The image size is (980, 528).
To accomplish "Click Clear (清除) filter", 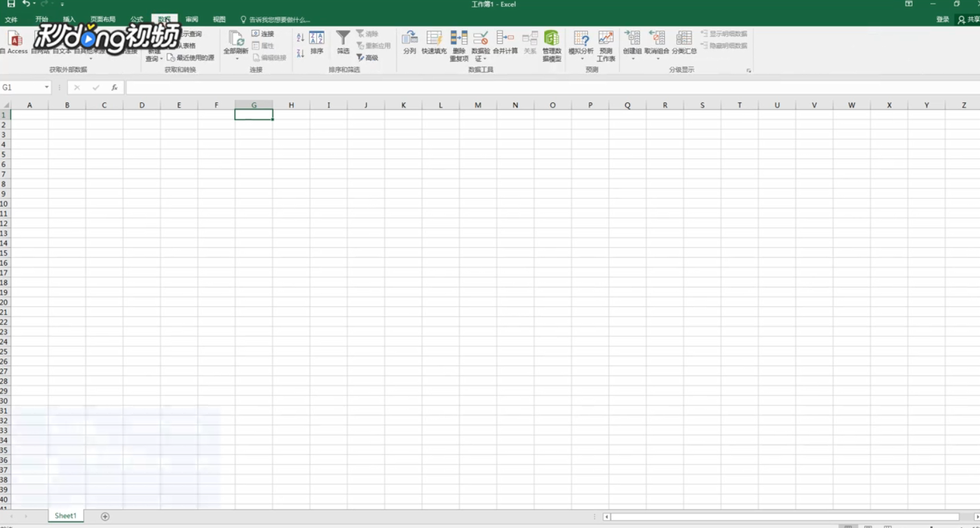I will click(367, 34).
